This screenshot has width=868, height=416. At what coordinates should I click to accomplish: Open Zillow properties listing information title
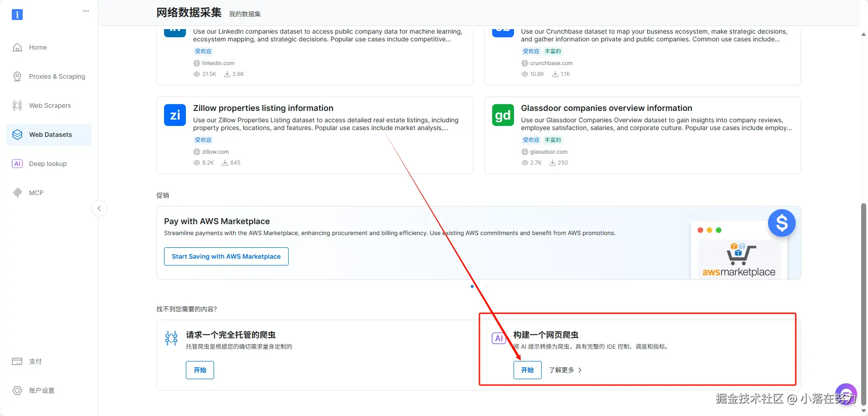click(x=263, y=108)
